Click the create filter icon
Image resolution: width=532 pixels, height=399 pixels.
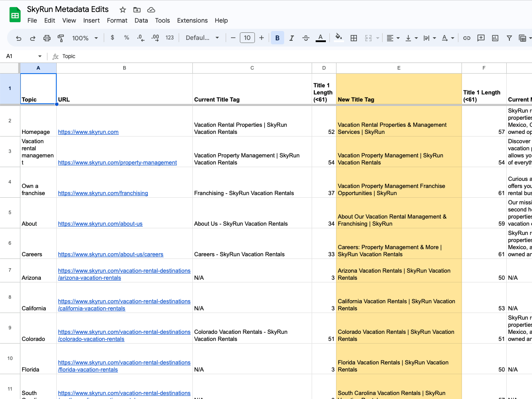pyautogui.click(x=509, y=38)
